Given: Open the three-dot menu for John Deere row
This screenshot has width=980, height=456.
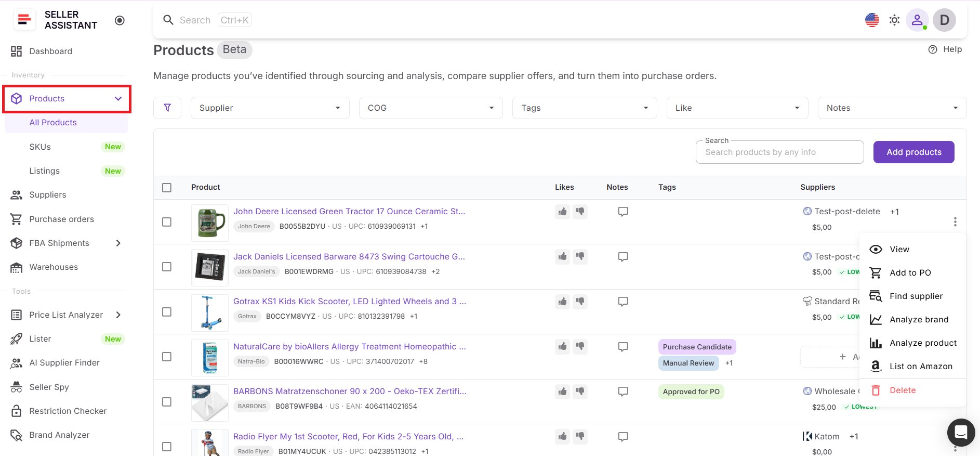Looking at the screenshot, I should (955, 222).
